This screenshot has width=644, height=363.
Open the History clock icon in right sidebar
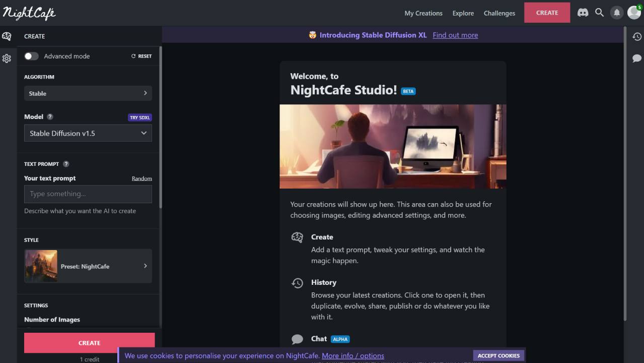(x=637, y=36)
